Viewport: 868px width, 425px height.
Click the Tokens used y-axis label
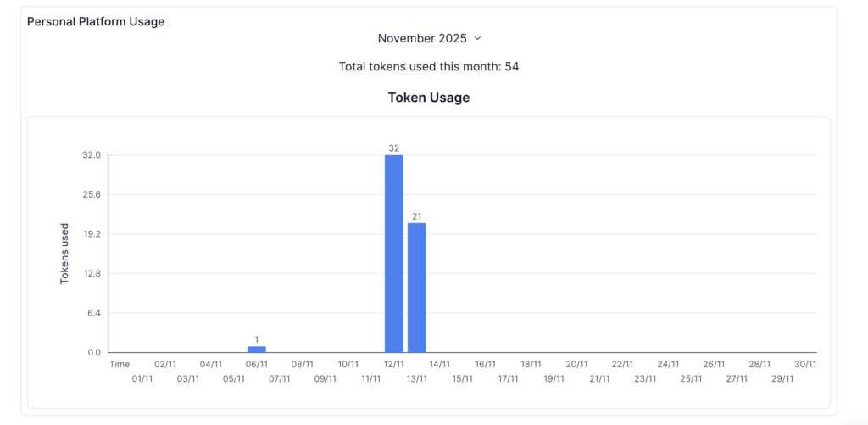pos(64,254)
